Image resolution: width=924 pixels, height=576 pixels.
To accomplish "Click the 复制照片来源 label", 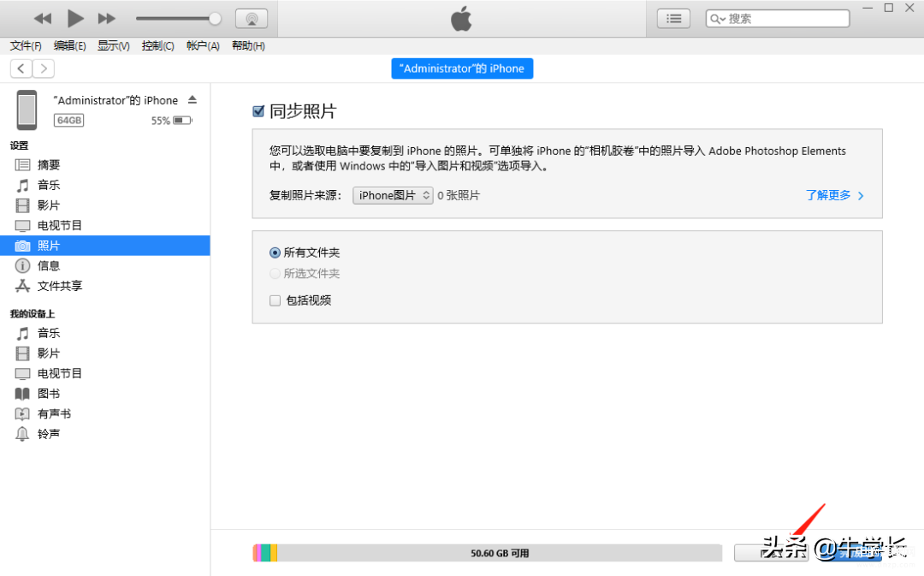I will [x=305, y=195].
